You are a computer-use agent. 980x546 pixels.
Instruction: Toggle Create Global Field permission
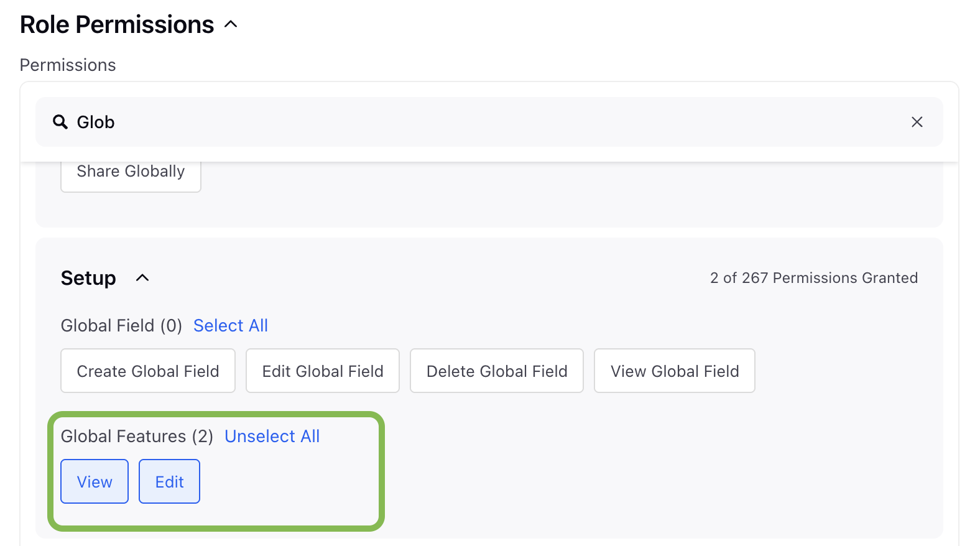tap(148, 371)
